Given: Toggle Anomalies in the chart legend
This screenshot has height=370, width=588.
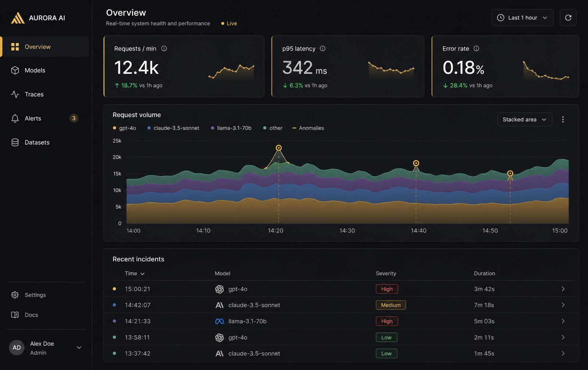Looking at the screenshot, I should (308, 128).
